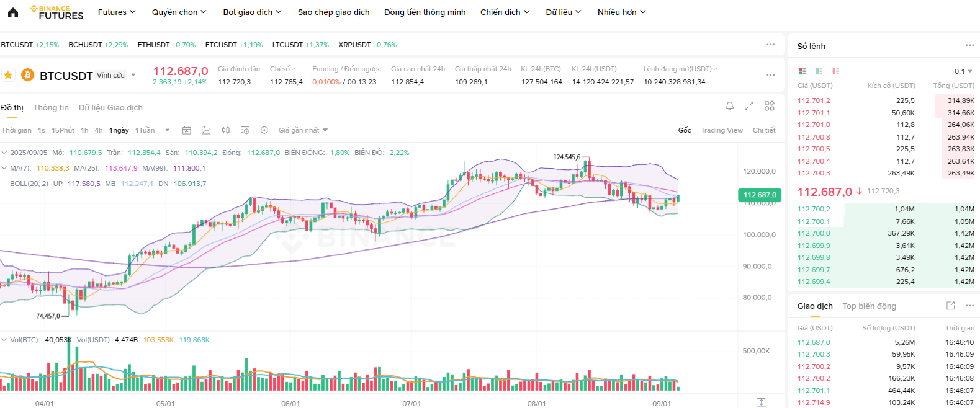980x408 pixels.
Task: Open Đồng tiền thông minh page
Action: [x=425, y=12]
